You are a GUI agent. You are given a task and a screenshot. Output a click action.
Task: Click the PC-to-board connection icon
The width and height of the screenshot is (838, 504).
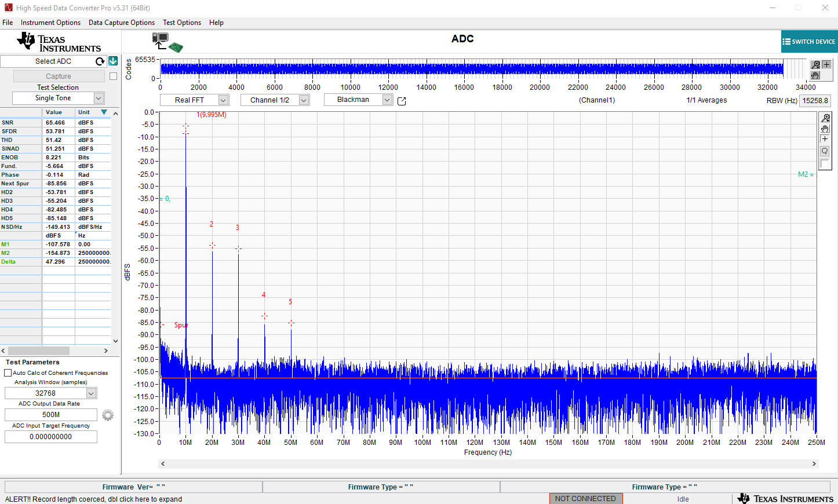click(x=167, y=42)
